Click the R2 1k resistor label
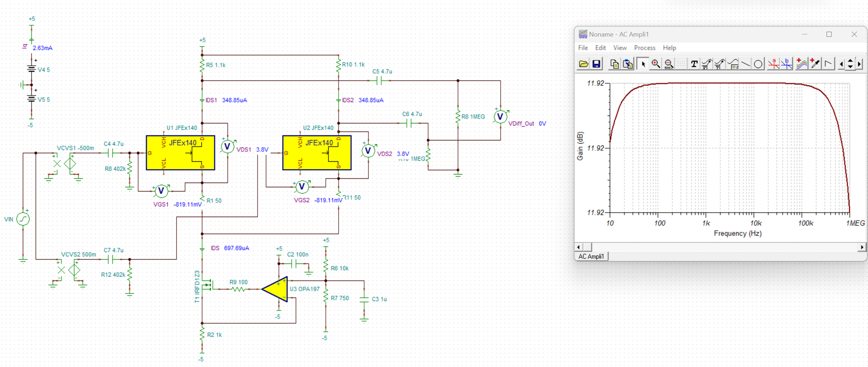The height and width of the screenshot is (367, 868). (x=214, y=335)
